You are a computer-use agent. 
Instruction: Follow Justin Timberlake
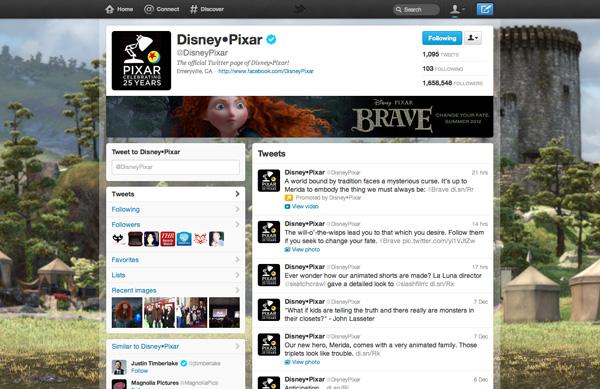tap(139, 371)
